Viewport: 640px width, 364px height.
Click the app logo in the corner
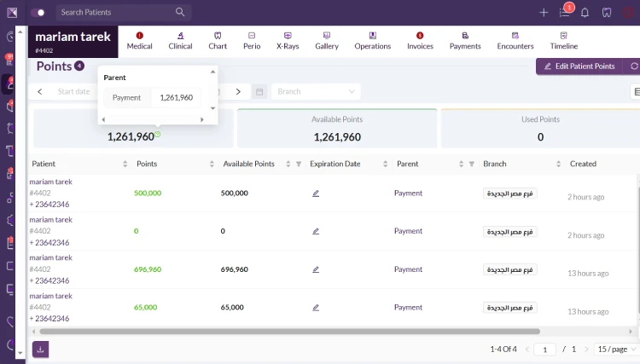point(12,13)
